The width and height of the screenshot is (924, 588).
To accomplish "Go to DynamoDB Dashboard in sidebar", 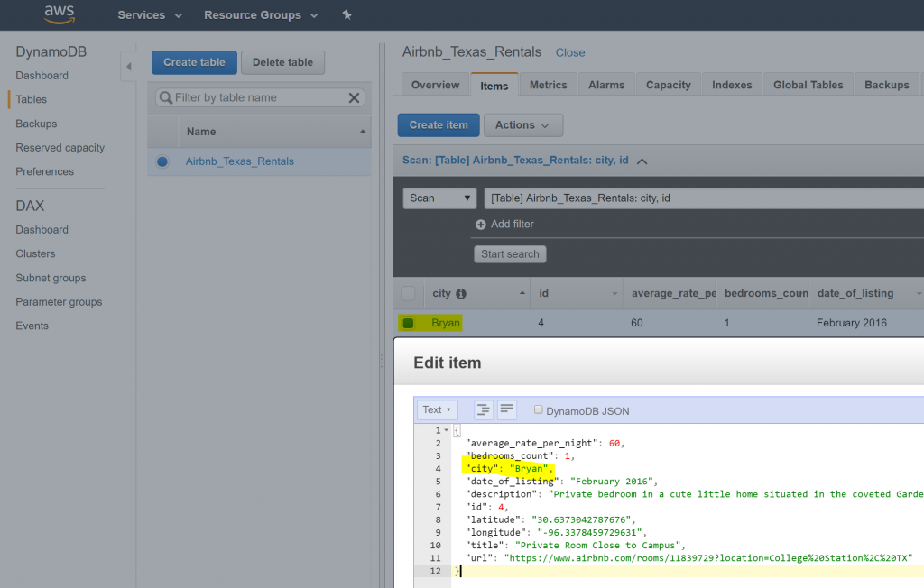I will coord(42,76).
